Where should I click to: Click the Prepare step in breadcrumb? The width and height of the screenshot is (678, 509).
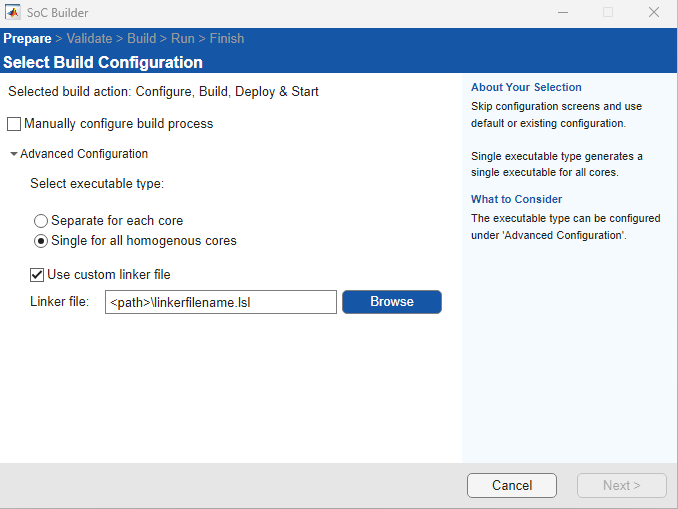pyautogui.click(x=27, y=39)
